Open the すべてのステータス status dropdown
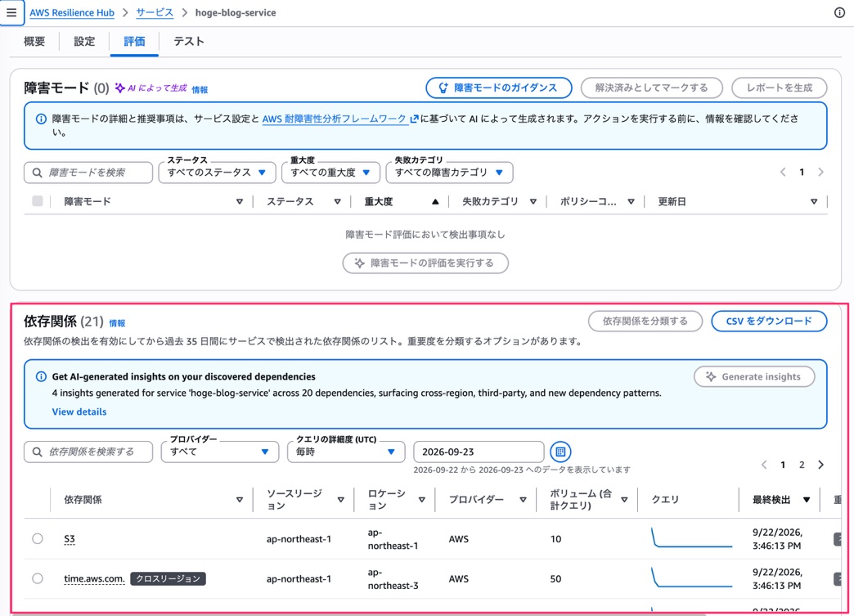 tap(218, 173)
